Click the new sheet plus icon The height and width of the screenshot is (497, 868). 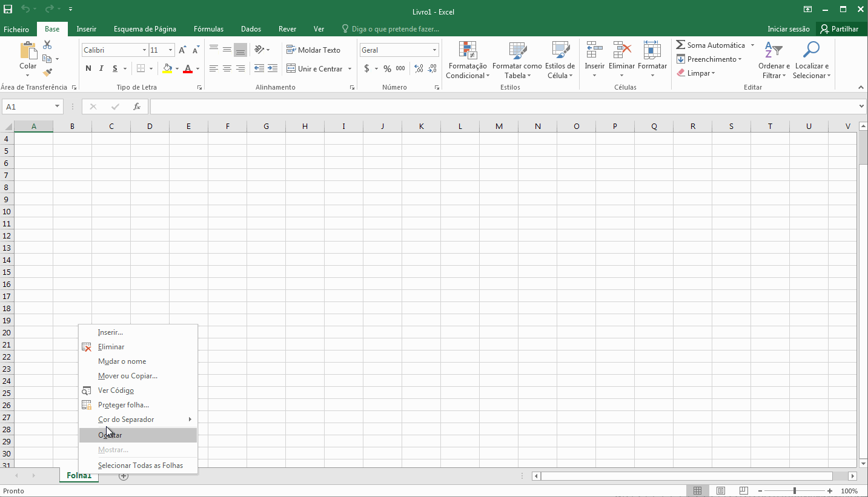tap(124, 476)
